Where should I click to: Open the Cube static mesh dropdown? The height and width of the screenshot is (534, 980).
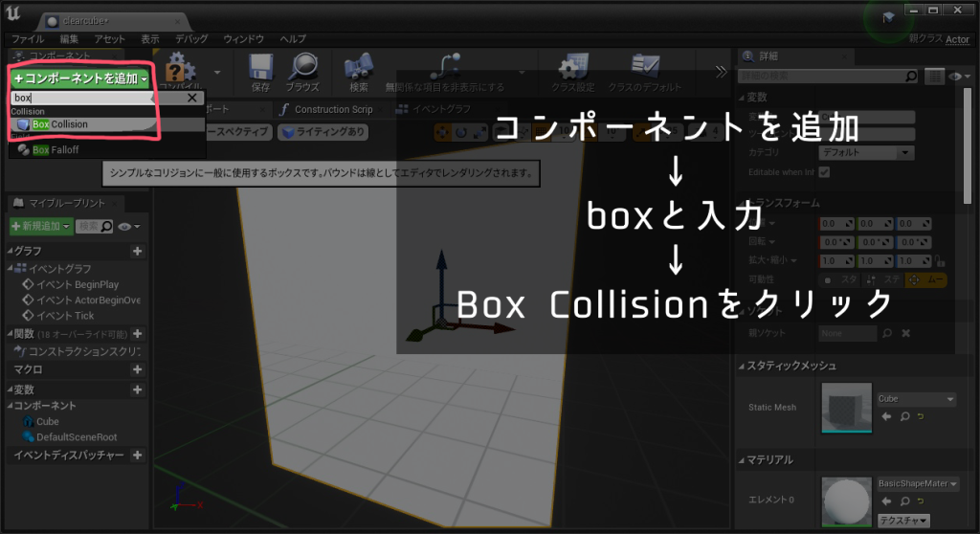916,399
